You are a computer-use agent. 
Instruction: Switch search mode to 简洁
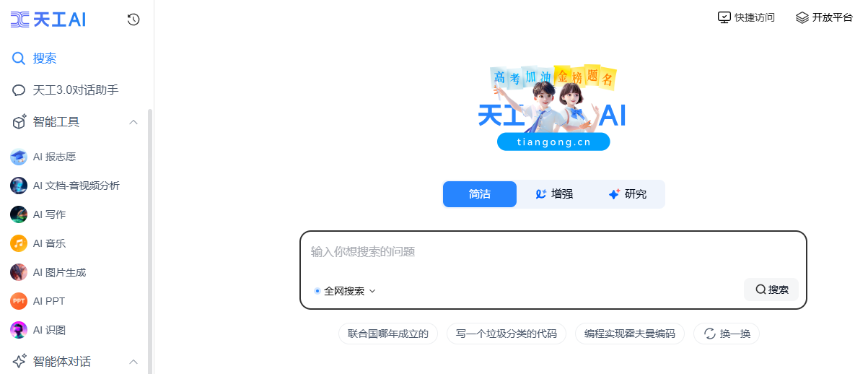[x=480, y=194]
